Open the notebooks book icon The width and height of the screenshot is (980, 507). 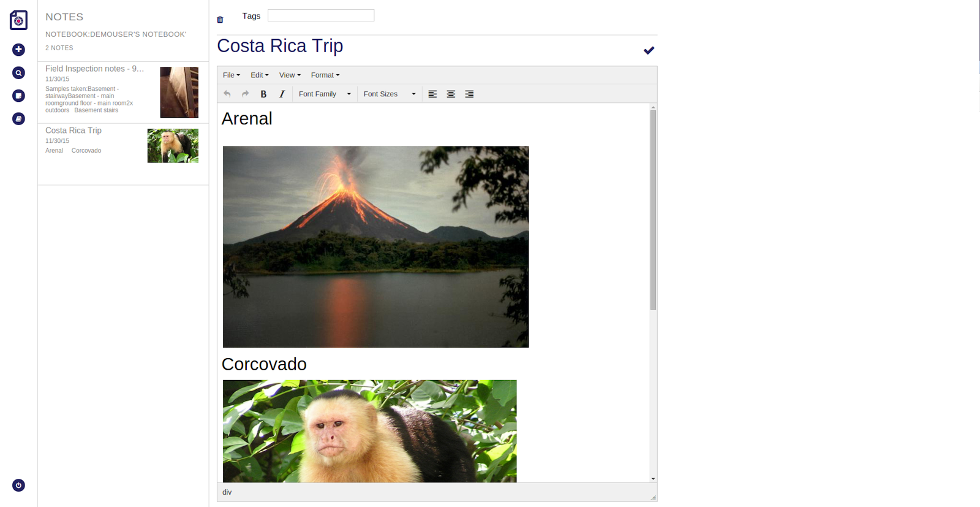point(18,119)
